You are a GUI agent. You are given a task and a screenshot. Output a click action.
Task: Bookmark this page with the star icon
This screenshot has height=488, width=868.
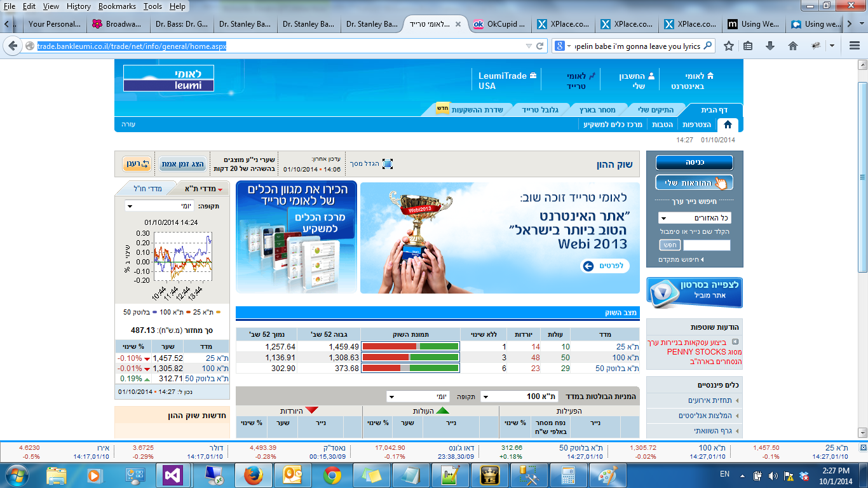pos(729,46)
